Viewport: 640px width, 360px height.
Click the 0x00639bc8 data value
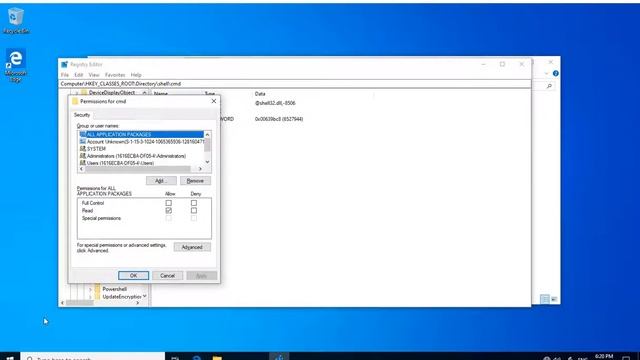point(279,119)
